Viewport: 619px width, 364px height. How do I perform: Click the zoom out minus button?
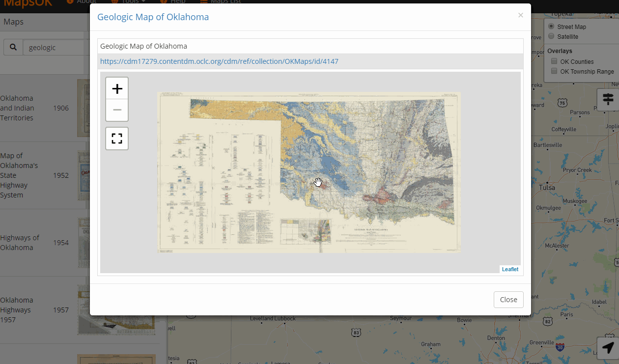pyautogui.click(x=117, y=110)
